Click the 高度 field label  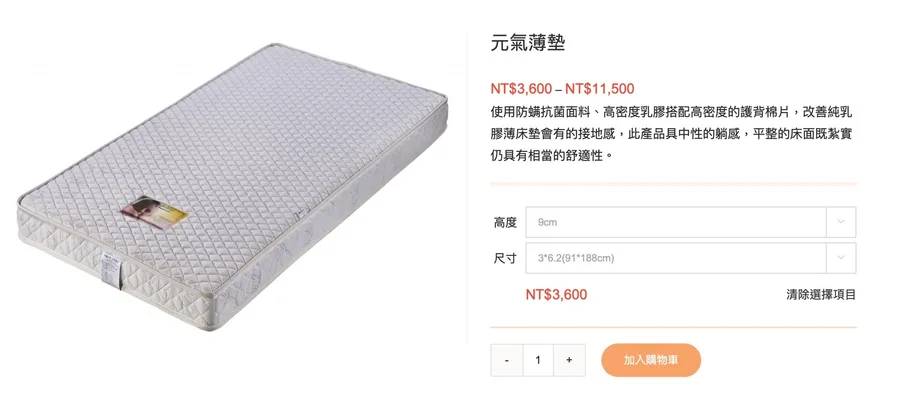[505, 222]
